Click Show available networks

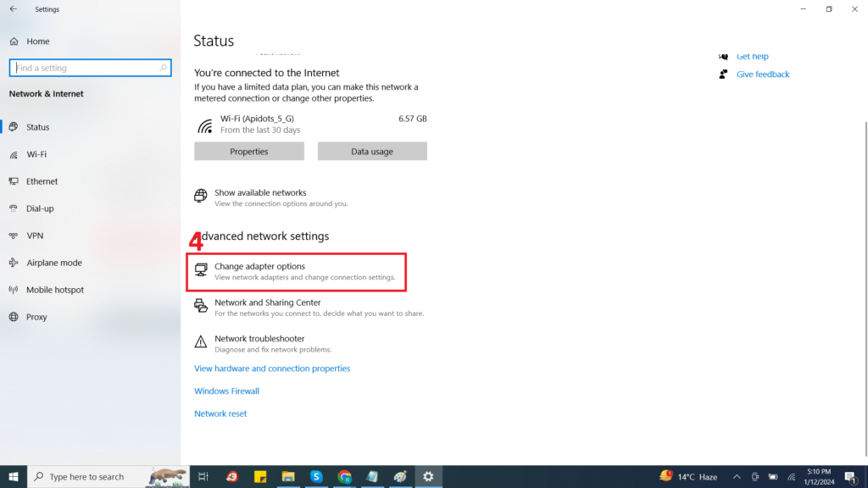click(259, 193)
